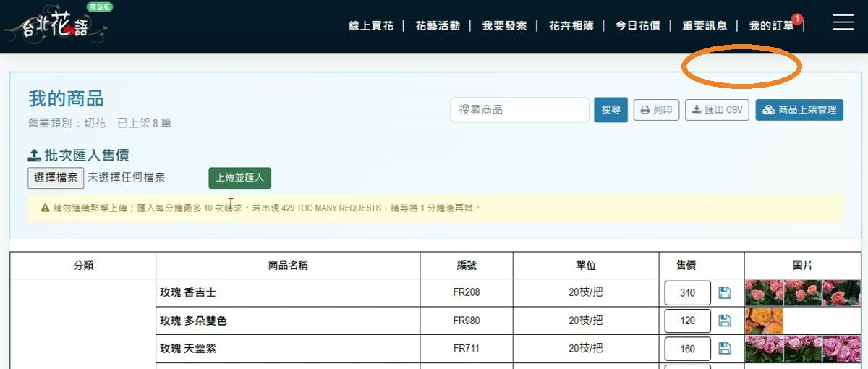868x369 pixels.
Task: Open 線上買花 menu
Action: pyautogui.click(x=371, y=26)
